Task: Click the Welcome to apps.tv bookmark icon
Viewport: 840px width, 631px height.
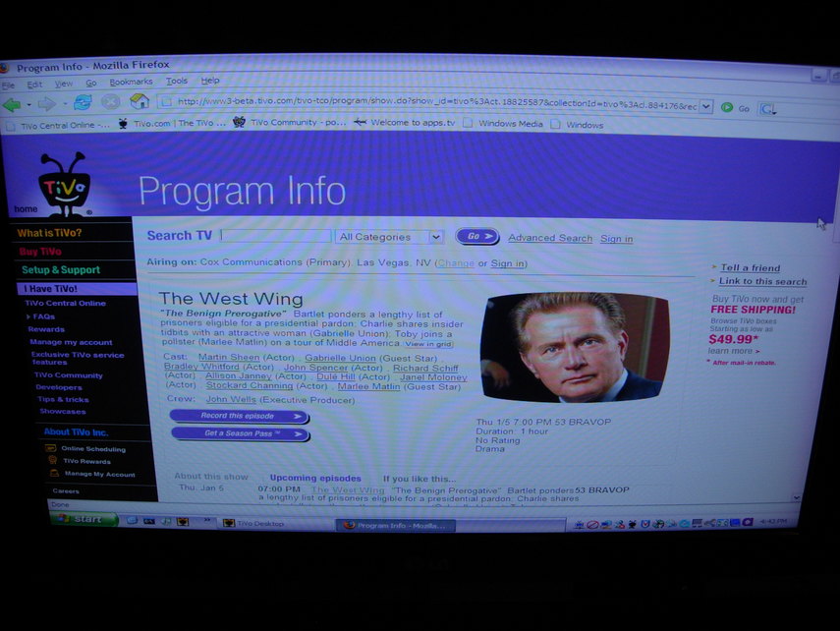Action: [x=360, y=122]
